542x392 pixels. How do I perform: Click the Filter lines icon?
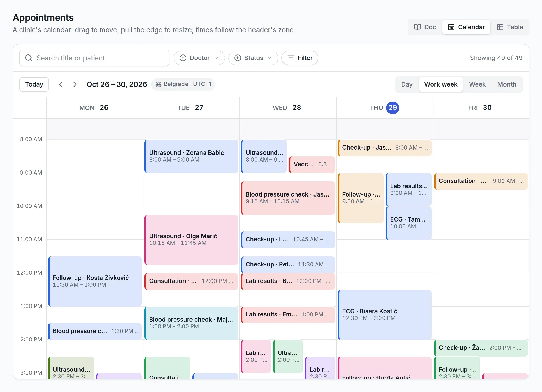tap(291, 58)
